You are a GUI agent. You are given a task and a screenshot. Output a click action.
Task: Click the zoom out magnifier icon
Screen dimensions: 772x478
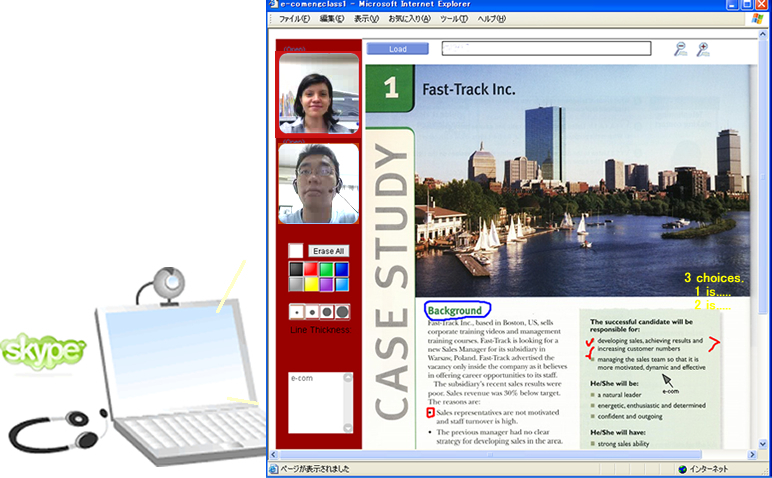click(680, 49)
